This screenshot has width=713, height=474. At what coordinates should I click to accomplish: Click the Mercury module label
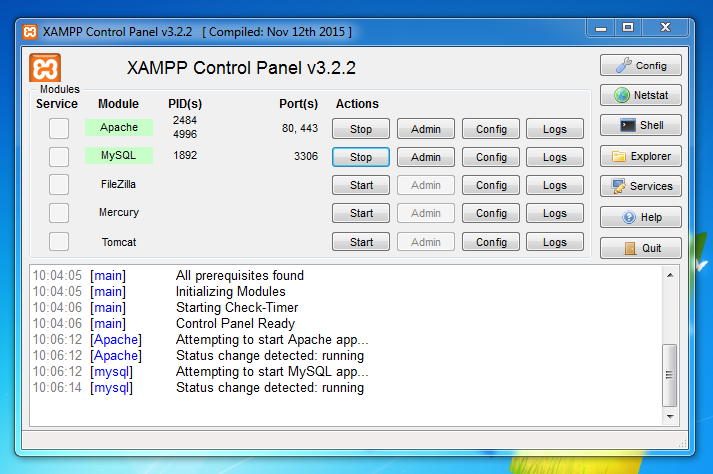click(x=119, y=212)
